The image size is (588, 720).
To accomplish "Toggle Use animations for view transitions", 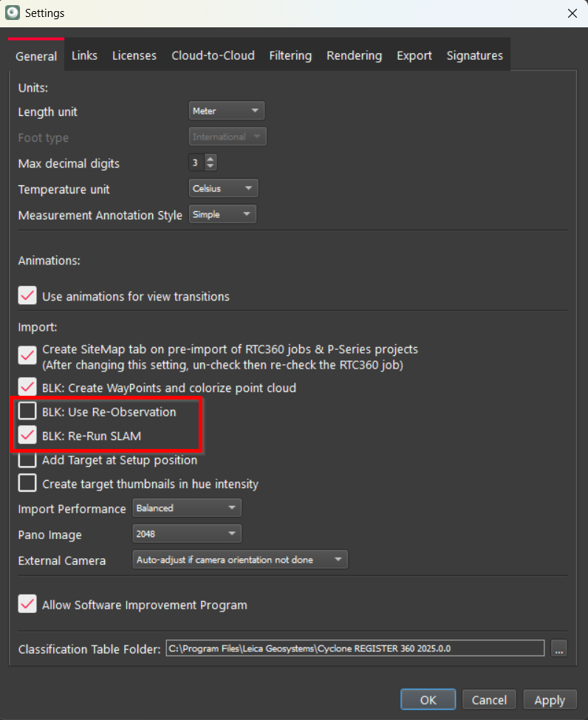I will (x=28, y=296).
